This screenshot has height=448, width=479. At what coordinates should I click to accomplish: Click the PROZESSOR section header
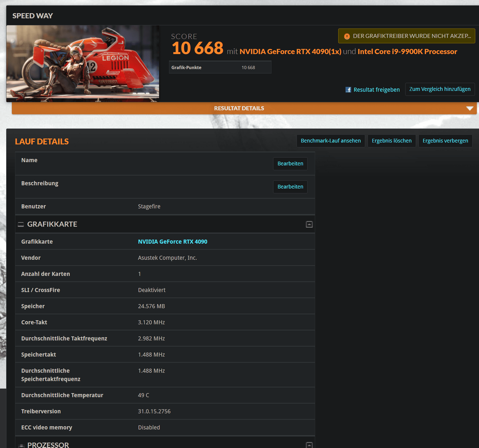pos(165,442)
